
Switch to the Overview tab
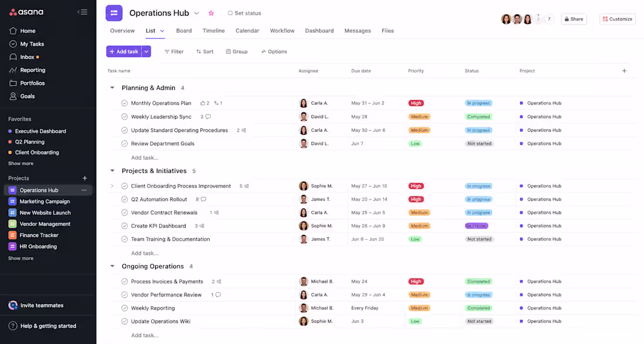pyautogui.click(x=122, y=31)
